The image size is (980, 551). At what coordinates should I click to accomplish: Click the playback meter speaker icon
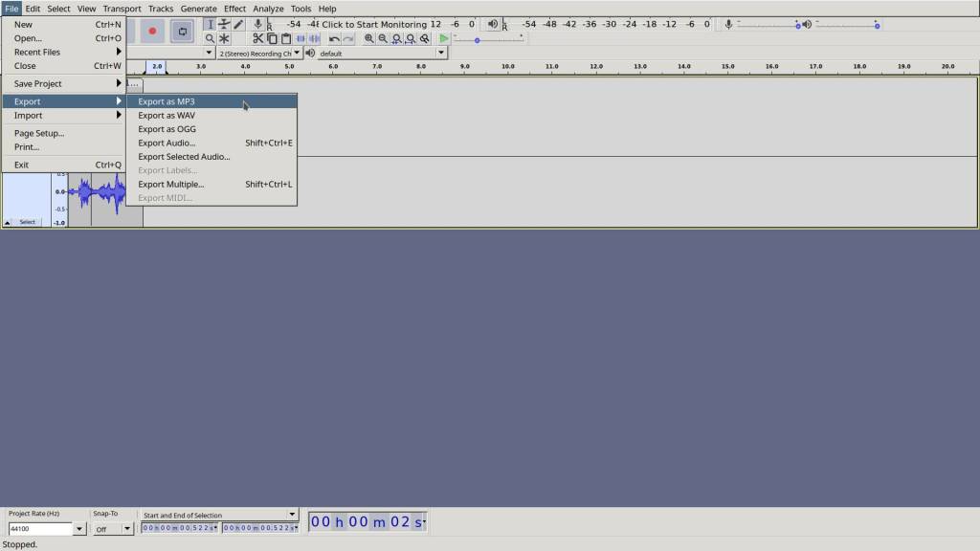pyautogui.click(x=493, y=24)
